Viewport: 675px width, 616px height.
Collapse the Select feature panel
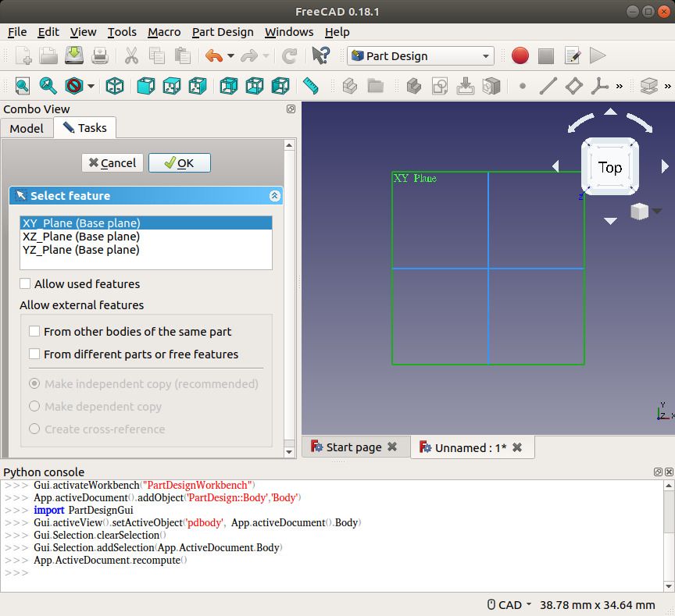tap(275, 196)
